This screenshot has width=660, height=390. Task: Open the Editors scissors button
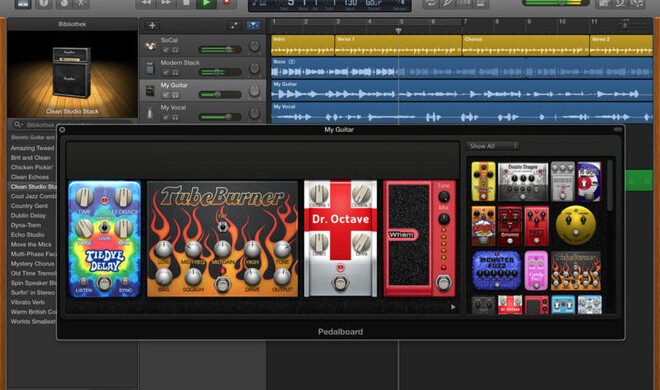tap(81, 4)
